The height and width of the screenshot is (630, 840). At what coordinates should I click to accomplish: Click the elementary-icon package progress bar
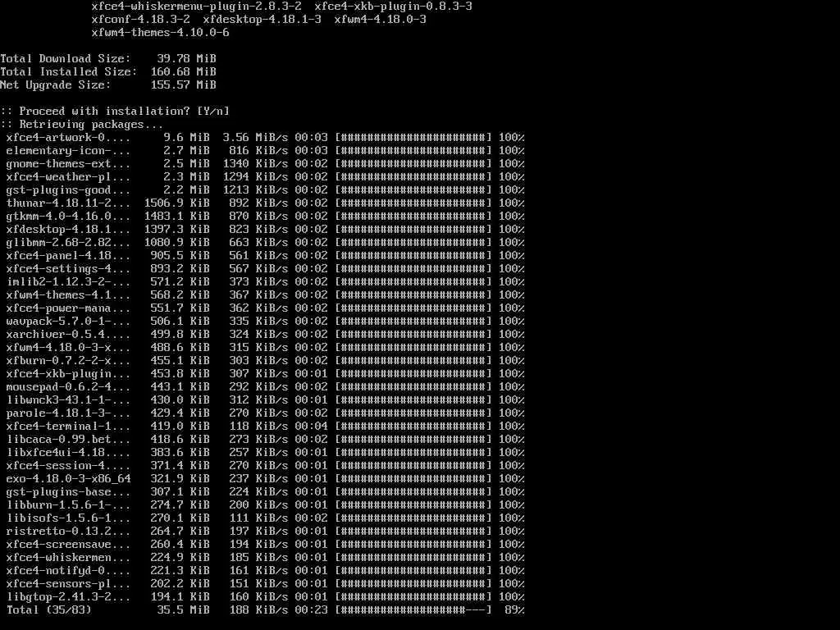click(x=413, y=151)
